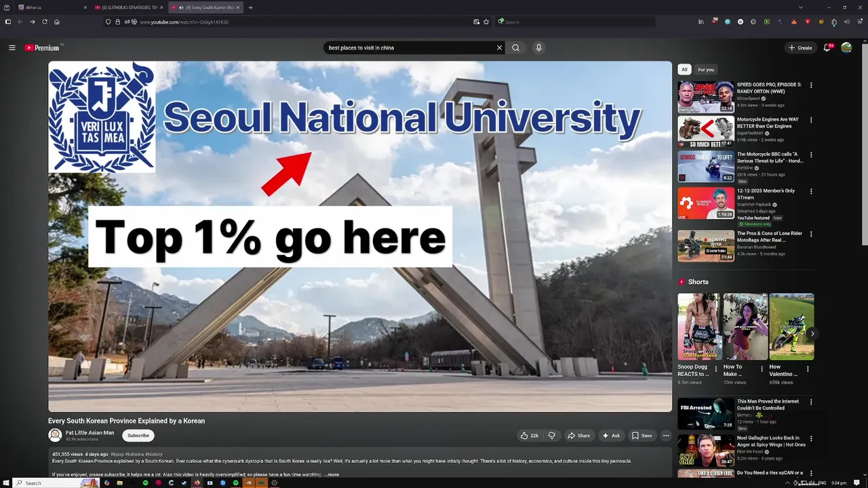Viewport: 868px width, 488px height.
Task: Go to YouTube Premium home logo
Action: 42,47
